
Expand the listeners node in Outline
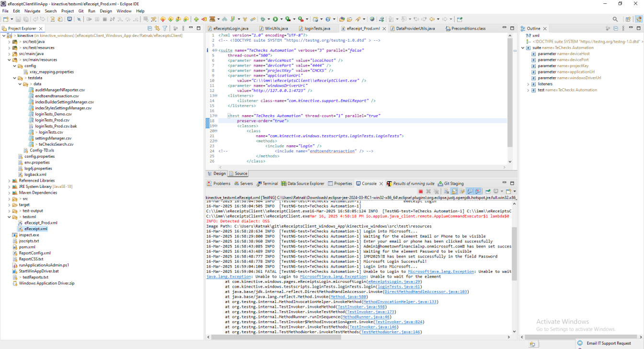528,84
